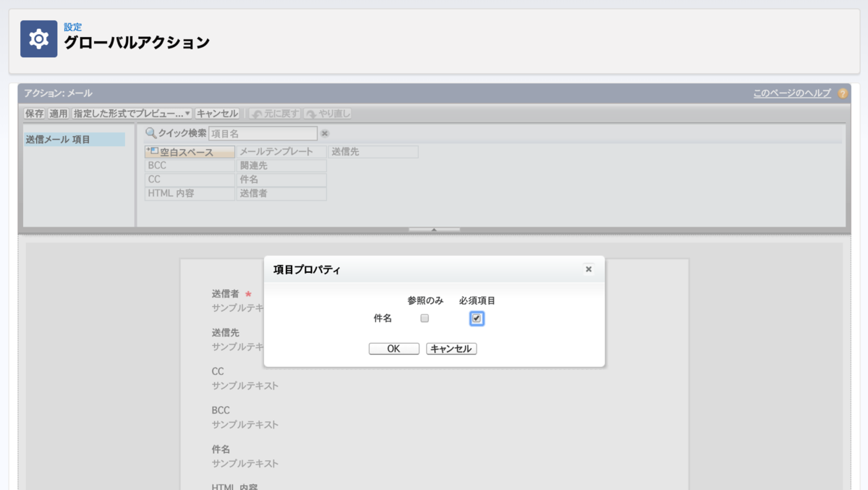Confirm field properties with OK button
The image size is (868, 490).
(393, 348)
